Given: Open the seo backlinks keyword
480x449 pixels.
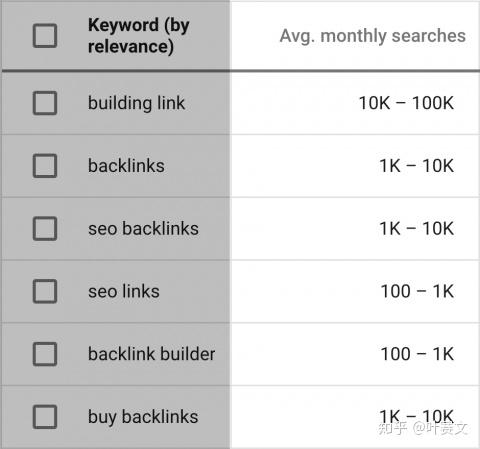Looking at the screenshot, I should coord(143,228).
